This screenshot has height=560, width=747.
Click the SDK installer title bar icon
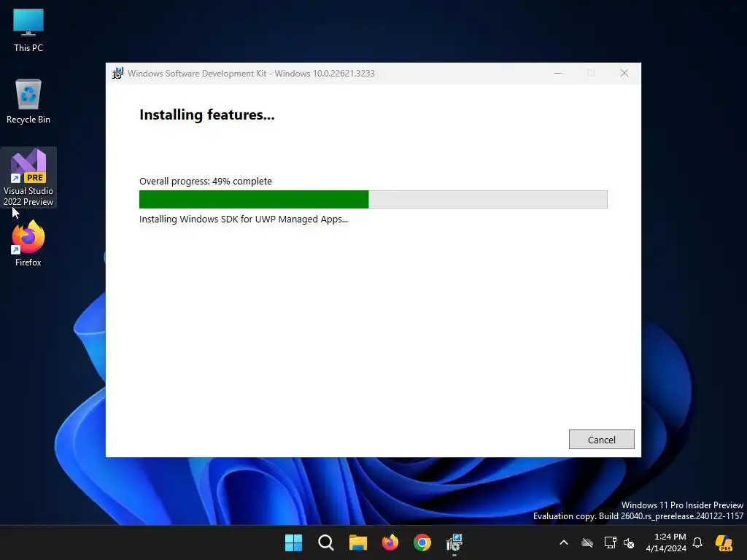click(x=117, y=74)
